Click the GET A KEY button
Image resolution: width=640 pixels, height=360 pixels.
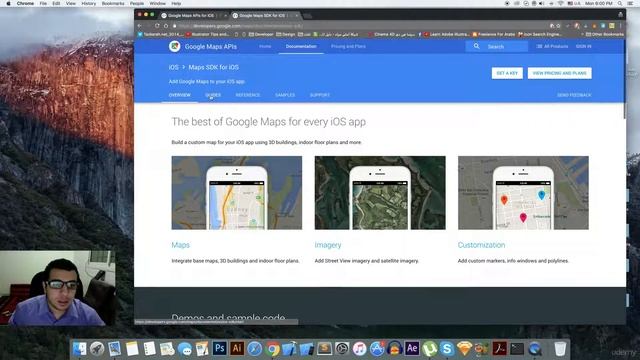[x=507, y=73]
